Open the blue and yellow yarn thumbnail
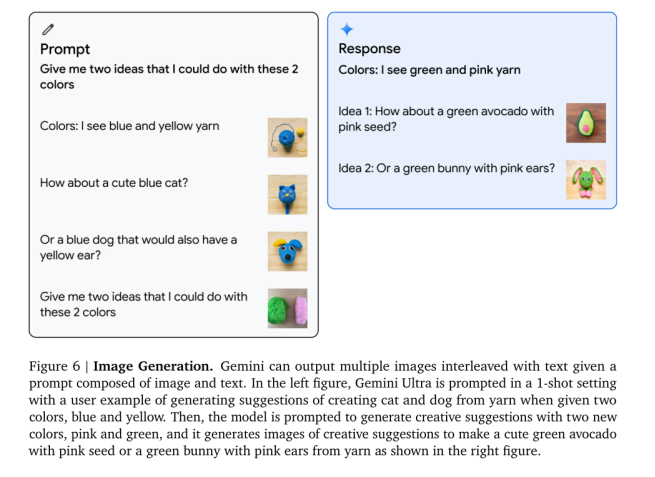 (x=287, y=137)
